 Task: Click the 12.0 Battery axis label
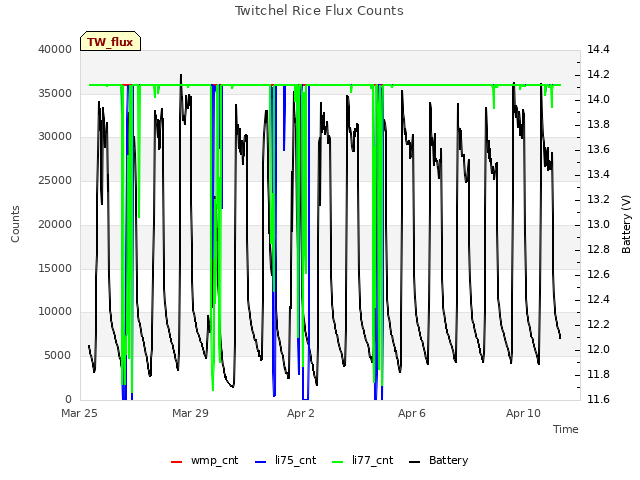(598, 349)
